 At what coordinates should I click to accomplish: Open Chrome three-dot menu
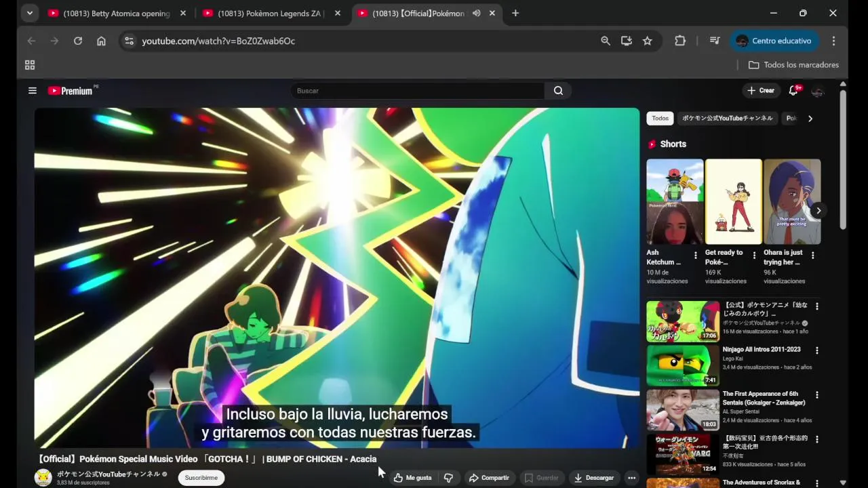(x=833, y=41)
